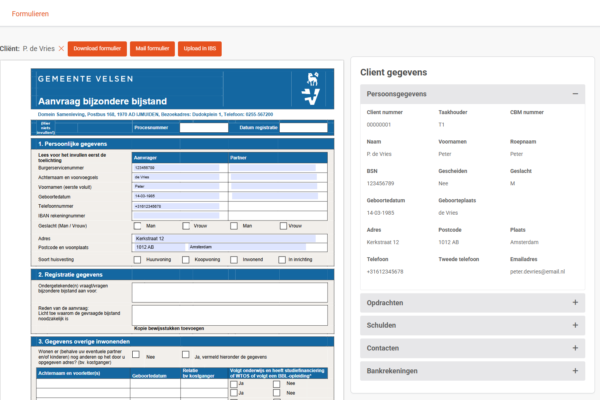This screenshot has height=400, width=600.
Task: Click the Aanvrager Burgerservicenummer field
Action: [x=176, y=168]
